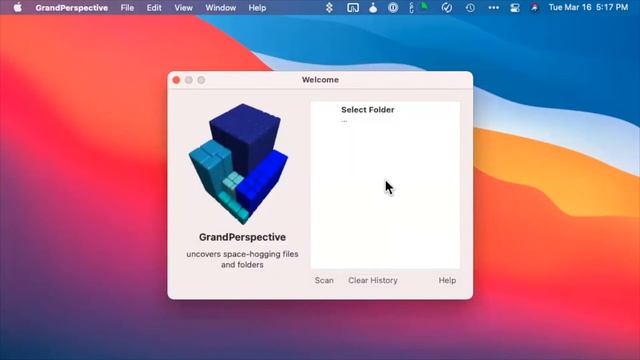Viewport: 640px width, 360px height.
Task: Open the Window menu
Action: (x=220, y=8)
